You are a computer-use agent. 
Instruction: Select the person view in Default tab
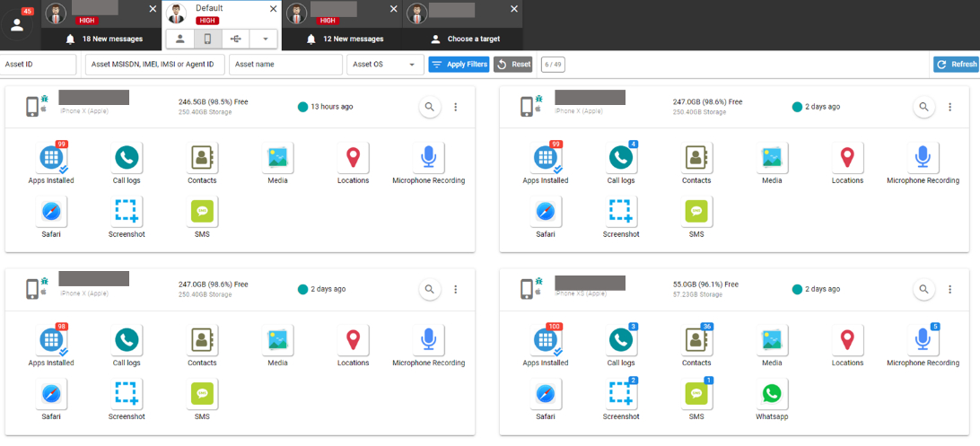click(x=180, y=39)
